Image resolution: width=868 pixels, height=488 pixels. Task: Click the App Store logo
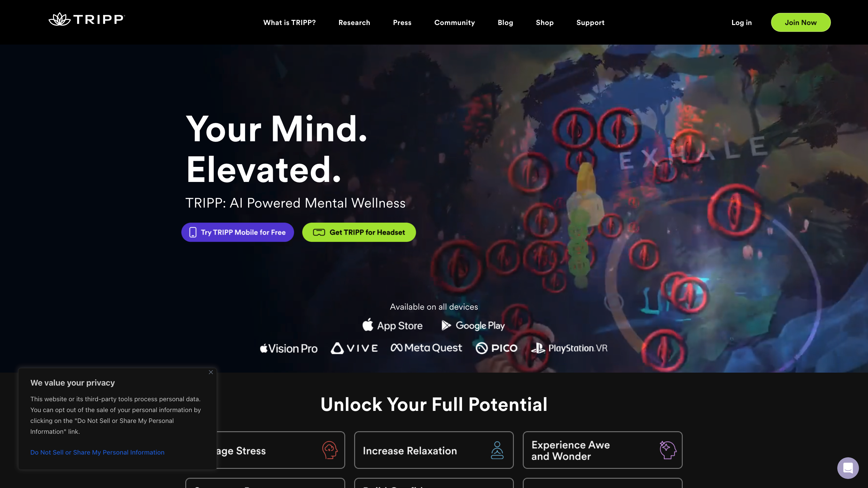tap(392, 325)
